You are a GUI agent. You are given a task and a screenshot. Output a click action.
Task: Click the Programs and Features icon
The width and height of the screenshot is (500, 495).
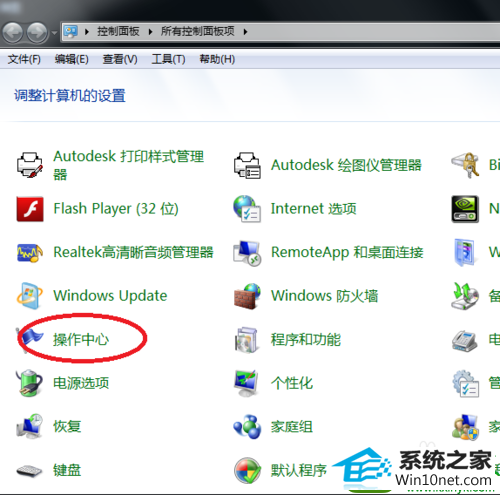[246, 340]
